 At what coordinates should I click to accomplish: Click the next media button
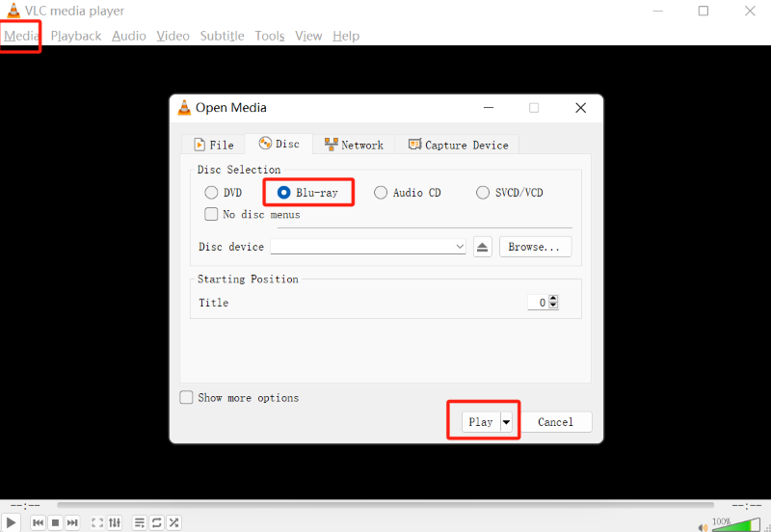click(x=72, y=522)
